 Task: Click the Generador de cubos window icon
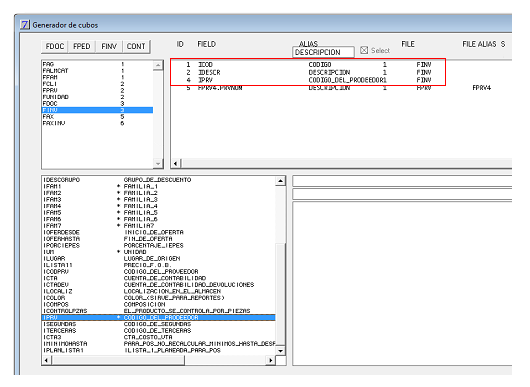click(25, 25)
